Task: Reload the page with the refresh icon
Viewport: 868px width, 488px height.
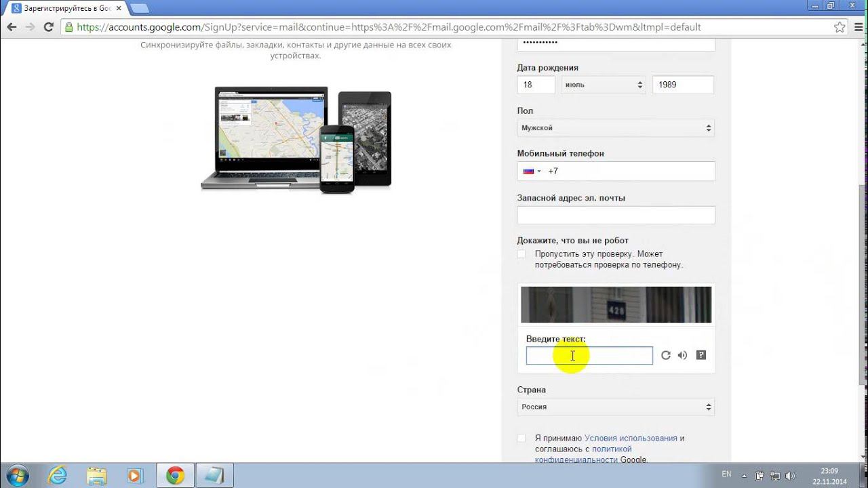Action: click(x=48, y=27)
